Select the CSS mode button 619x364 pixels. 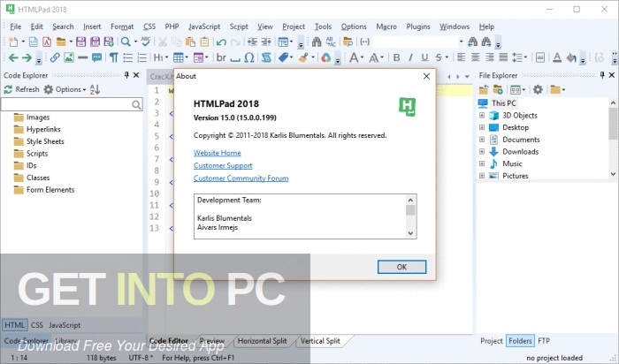click(x=37, y=325)
